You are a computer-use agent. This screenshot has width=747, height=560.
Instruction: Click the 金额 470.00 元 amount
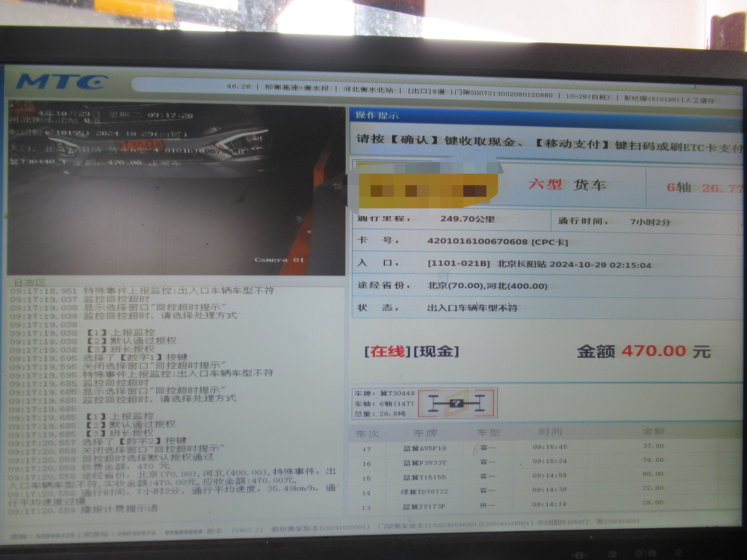(644, 351)
